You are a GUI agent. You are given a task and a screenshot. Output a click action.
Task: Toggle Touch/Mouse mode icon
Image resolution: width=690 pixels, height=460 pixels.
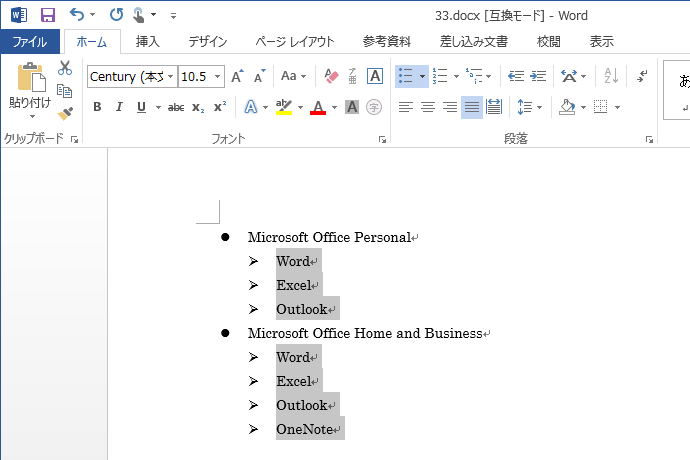tap(139, 15)
